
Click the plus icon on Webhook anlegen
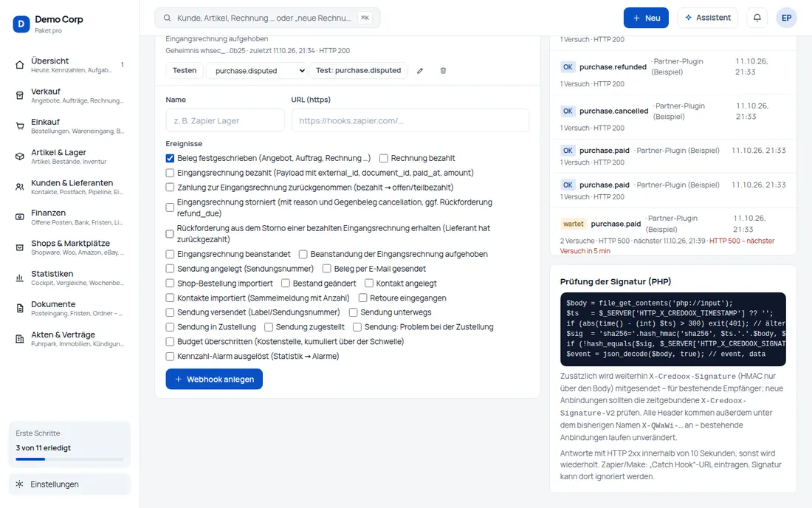coord(178,380)
